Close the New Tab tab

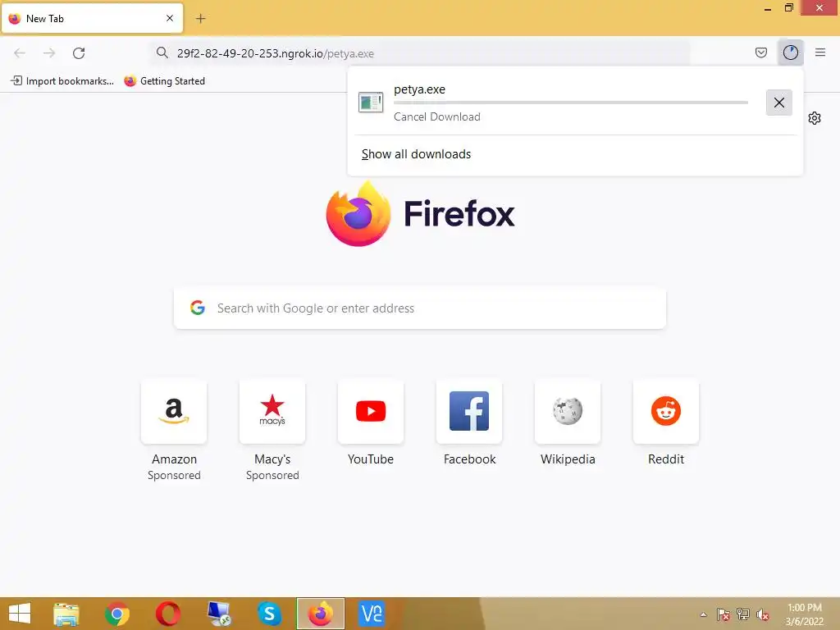(170, 18)
